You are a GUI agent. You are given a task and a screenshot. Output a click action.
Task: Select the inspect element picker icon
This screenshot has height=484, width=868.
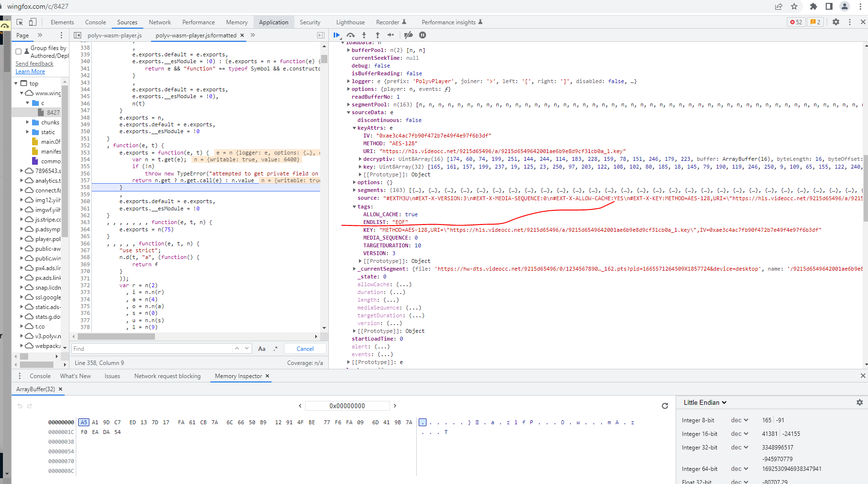pyautogui.click(x=20, y=22)
